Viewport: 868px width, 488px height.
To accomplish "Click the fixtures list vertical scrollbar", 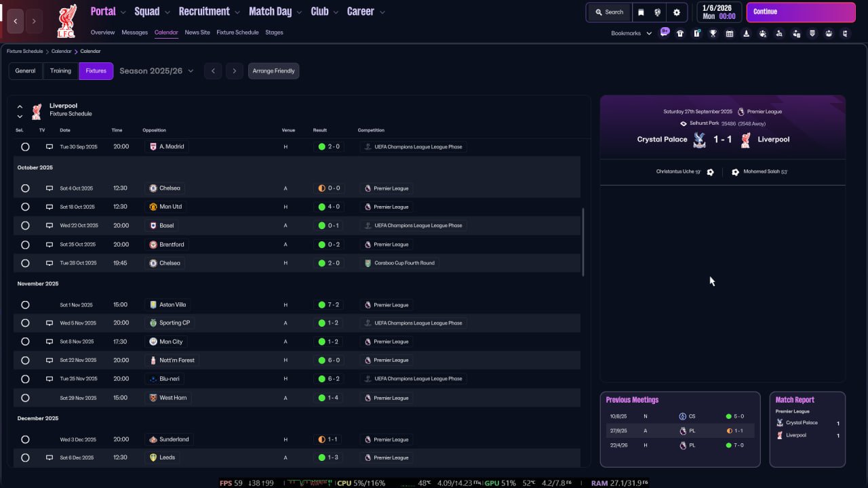I will [583, 242].
